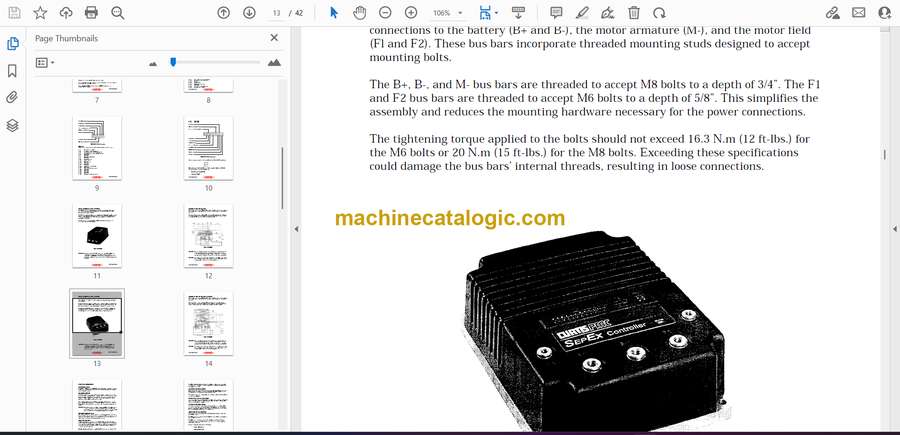Select page 10 thumbnail
The image size is (900, 435).
click(x=208, y=148)
